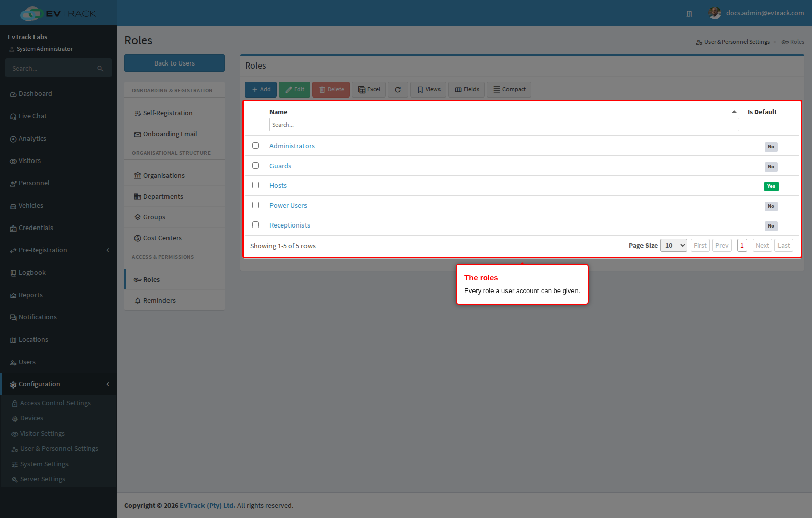Click the book icon in the top header
The image size is (812, 518).
(689, 14)
